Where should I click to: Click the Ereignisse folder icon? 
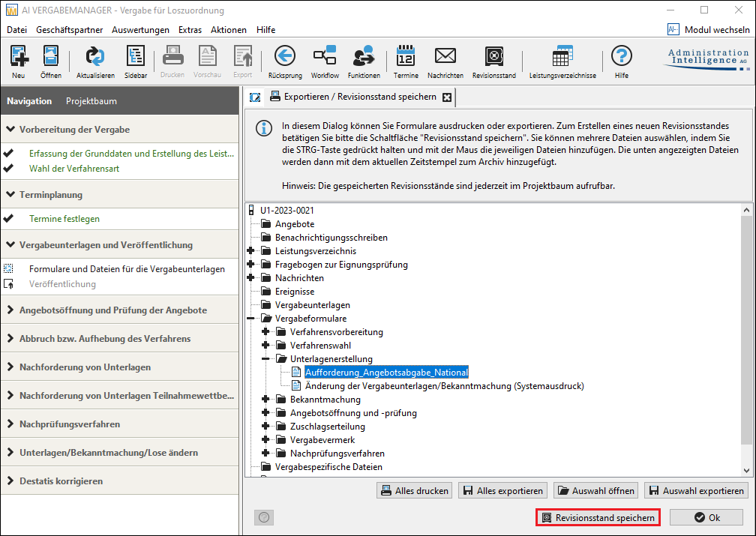click(x=266, y=291)
